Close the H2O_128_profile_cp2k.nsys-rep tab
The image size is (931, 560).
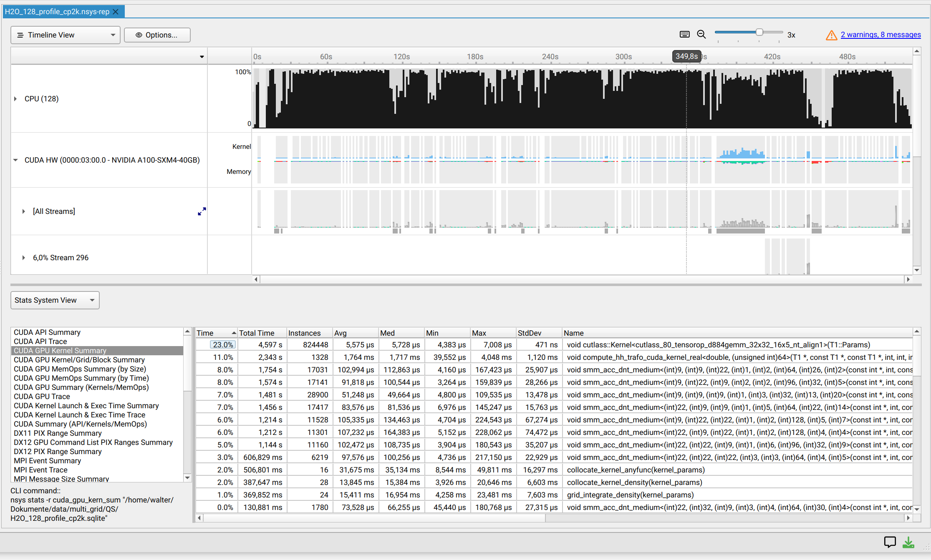point(116,12)
